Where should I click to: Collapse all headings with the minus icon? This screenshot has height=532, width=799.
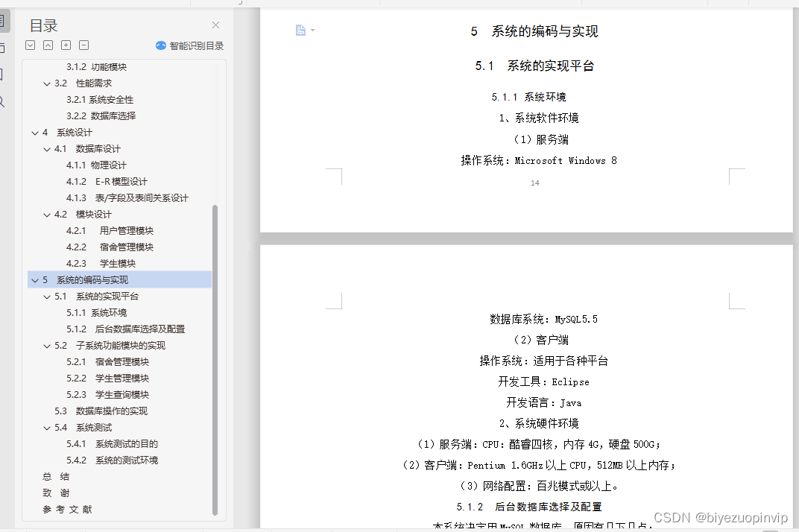[83, 45]
